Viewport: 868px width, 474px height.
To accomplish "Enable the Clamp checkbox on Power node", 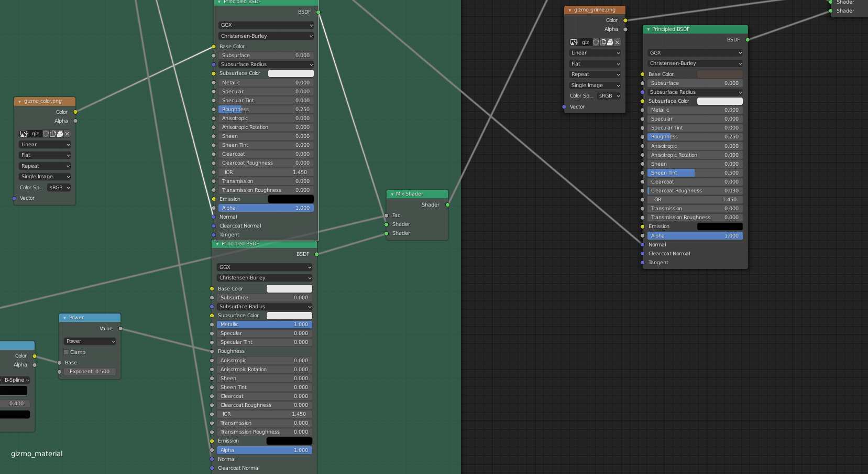I will pyautogui.click(x=67, y=352).
